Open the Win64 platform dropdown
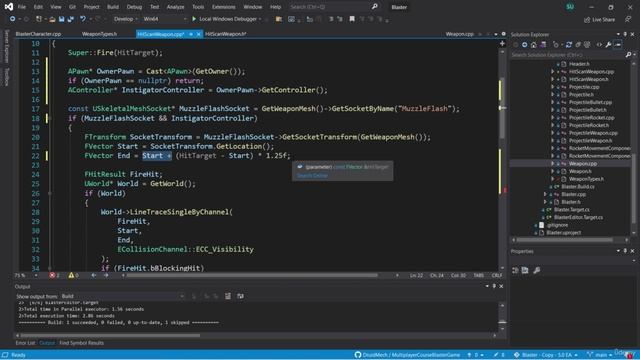The height and width of the screenshot is (360, 640). 164,19
